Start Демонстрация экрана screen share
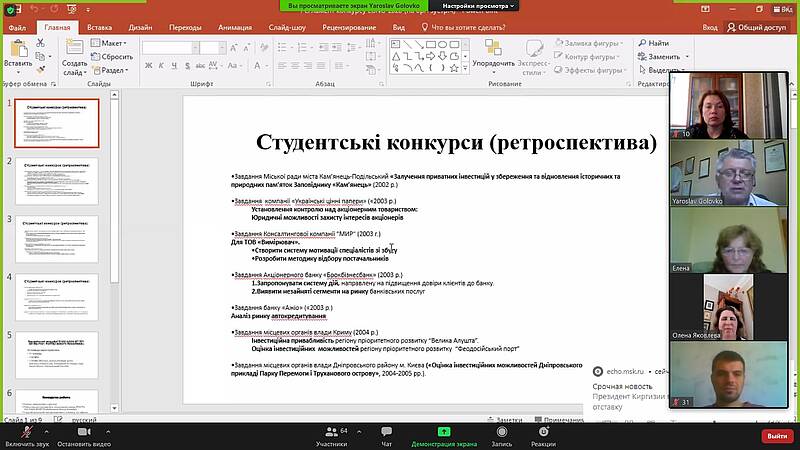The image size is (800, 450). pyautogui.click(x=444, y=437)
